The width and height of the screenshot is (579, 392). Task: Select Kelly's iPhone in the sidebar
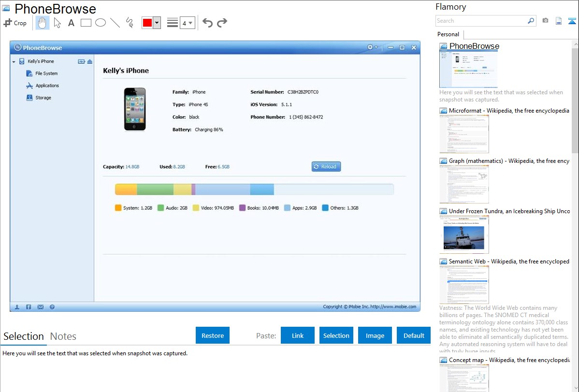41,61
